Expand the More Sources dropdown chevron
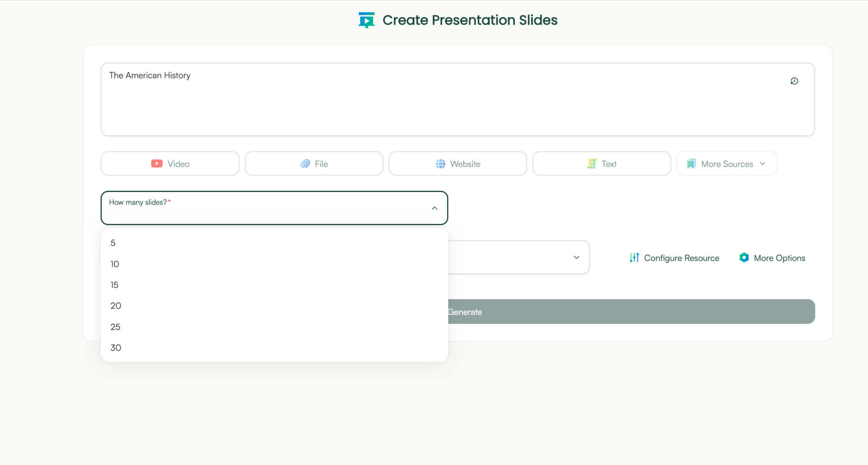The image size is (868, 465). 762,164
